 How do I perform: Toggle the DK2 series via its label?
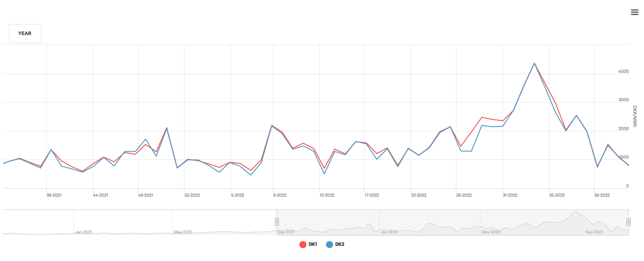(339, 245)
